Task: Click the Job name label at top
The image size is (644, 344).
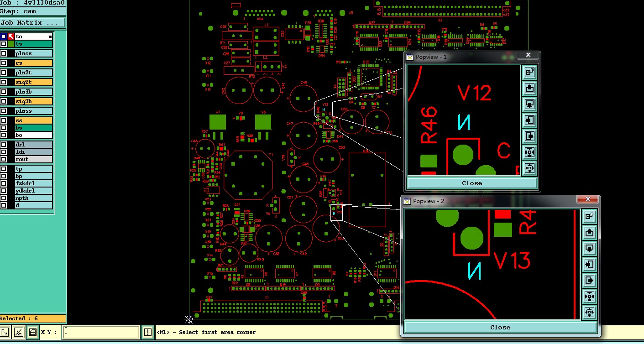Action: 33,3
